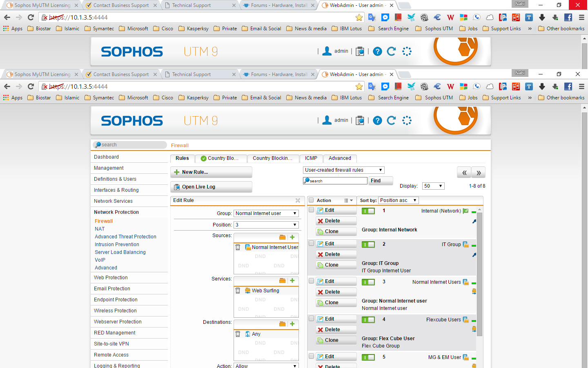This screenshot has width=588, height=368.
Task: Click MG & EM User icon in rule 5
Action: click(465, 357)
